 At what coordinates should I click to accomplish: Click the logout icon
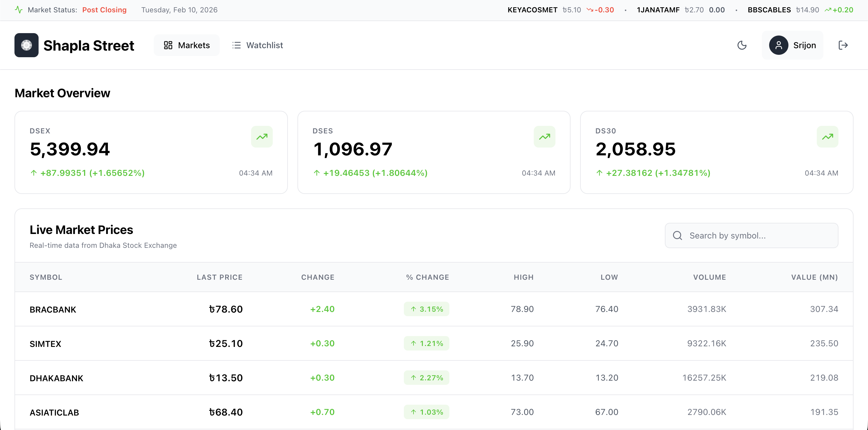(x=843, y=45)
